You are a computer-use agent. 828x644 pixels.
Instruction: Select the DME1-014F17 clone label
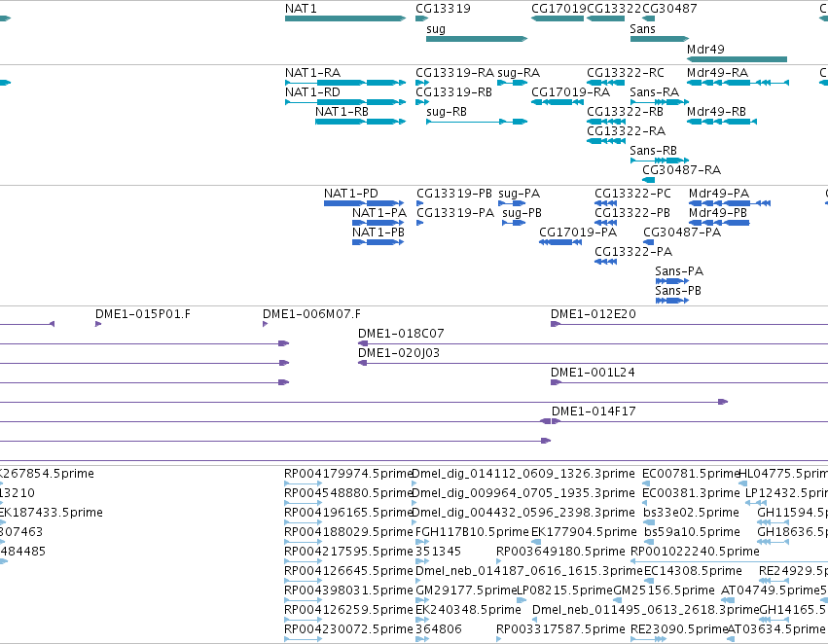click(x=594, y=411)
